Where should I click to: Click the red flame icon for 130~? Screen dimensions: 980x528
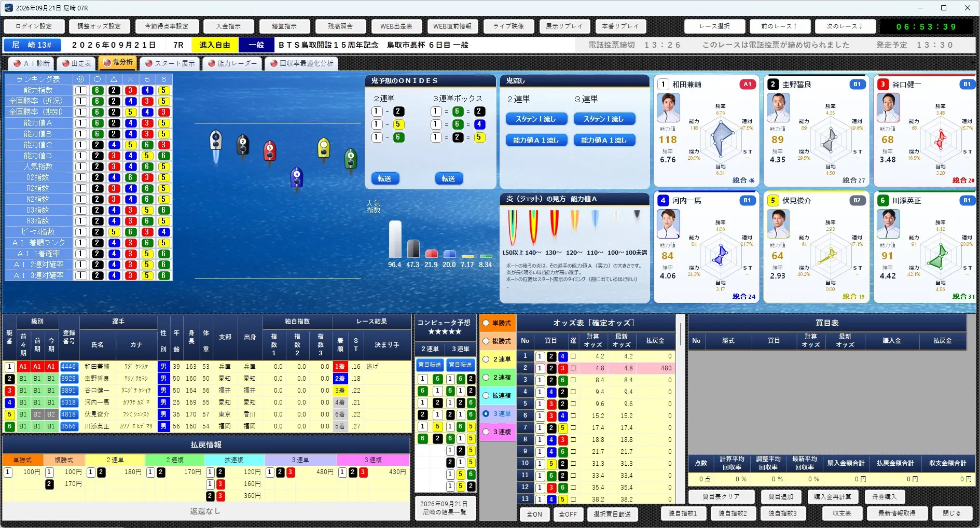554,224
